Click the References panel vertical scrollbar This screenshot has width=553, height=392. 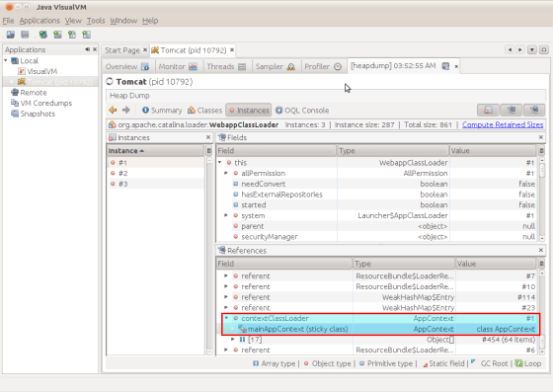pos(542,312)
